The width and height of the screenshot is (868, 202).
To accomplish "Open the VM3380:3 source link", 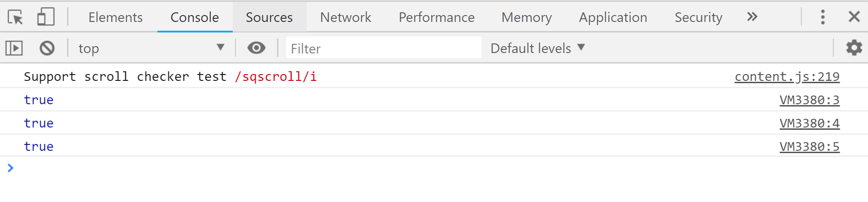I will click(x=809, y=100).
